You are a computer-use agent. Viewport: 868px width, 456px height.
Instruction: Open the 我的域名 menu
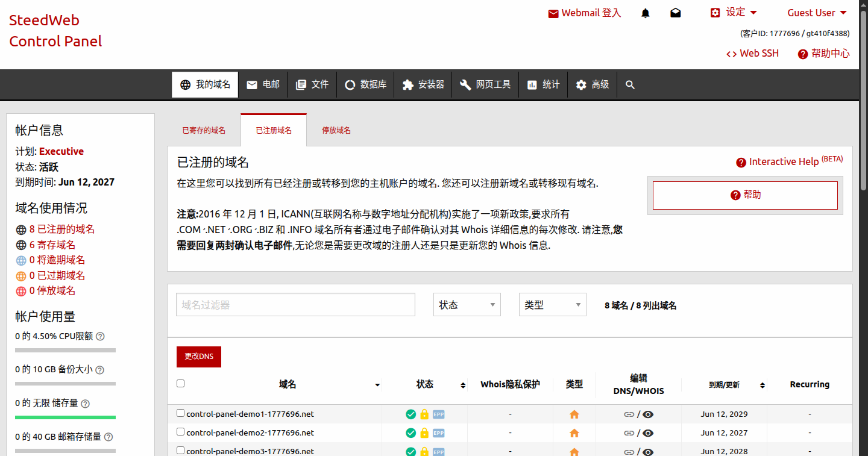click(205, 85)
